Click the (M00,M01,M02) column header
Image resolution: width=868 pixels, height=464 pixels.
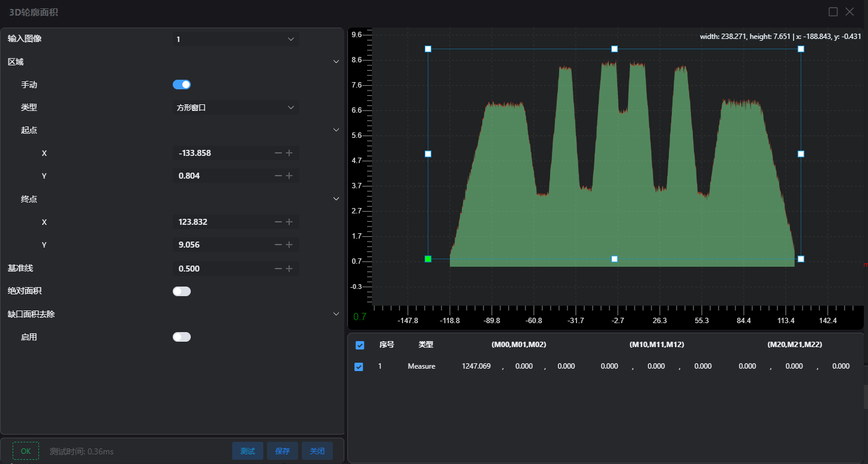(519, 345)
